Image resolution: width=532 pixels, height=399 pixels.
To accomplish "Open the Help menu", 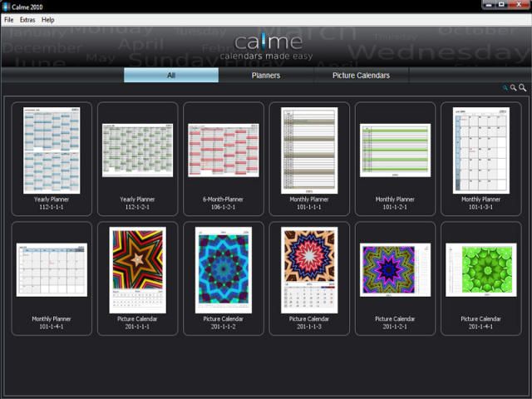I will 48,19.
